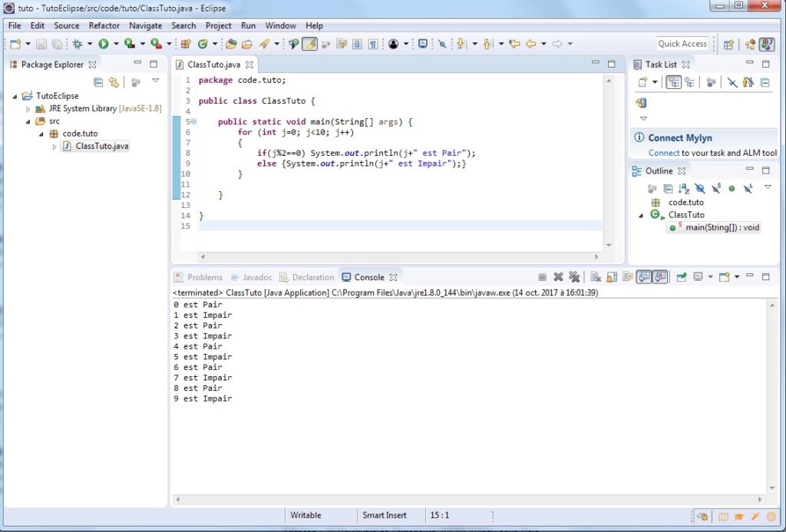Open the Source menu
The image size is (786, 532).
click(x=66, y=25)
